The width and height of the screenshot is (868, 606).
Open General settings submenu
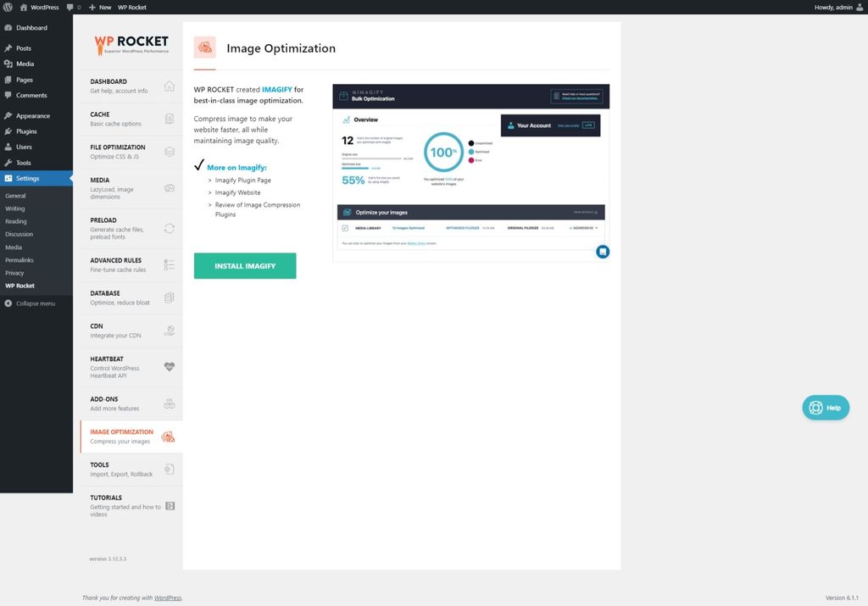pyautogui.click(x=15, y=196)
